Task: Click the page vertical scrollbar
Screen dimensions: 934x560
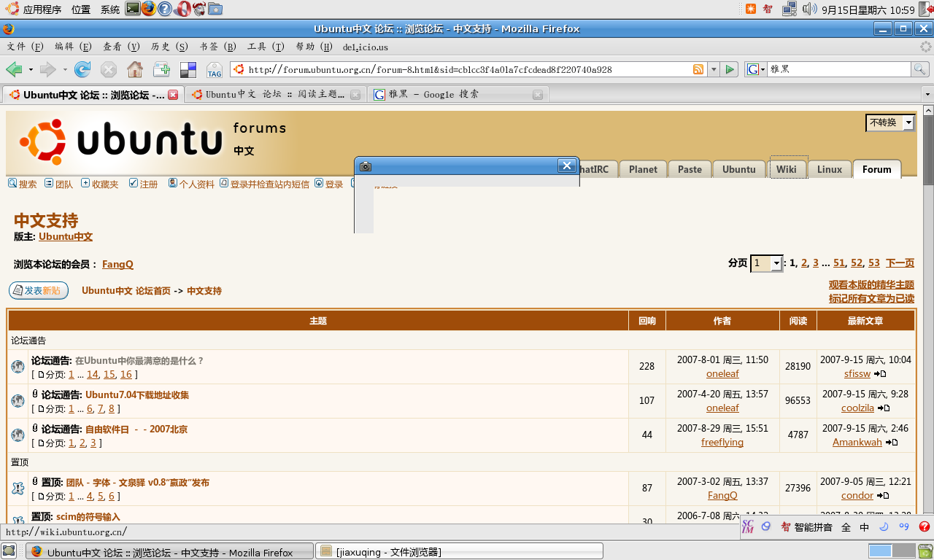Action: 928,314
